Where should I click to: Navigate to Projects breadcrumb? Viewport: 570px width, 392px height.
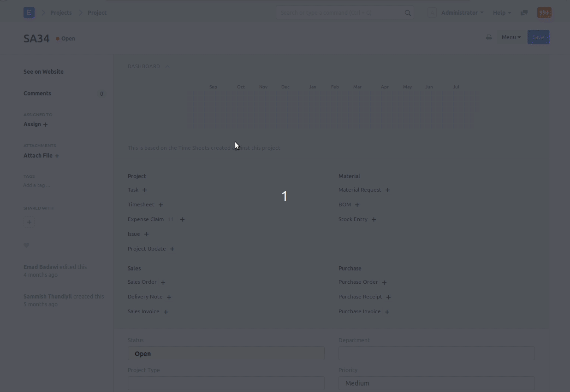[x=61, y=12]
